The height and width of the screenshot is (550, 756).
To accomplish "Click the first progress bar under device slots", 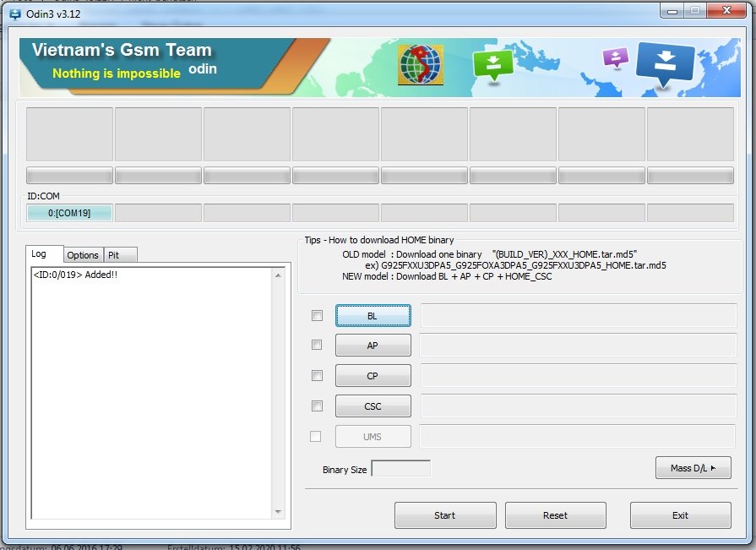I will pos(69,176).
